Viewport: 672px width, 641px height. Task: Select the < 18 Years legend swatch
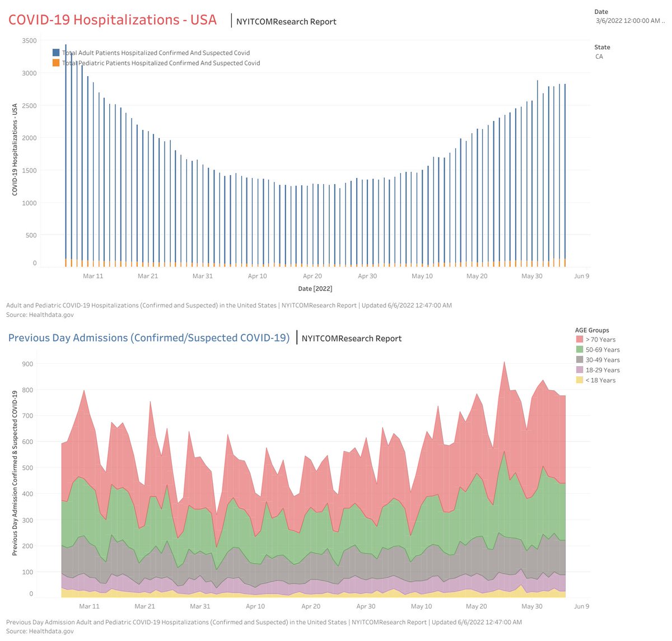[579, 380]
